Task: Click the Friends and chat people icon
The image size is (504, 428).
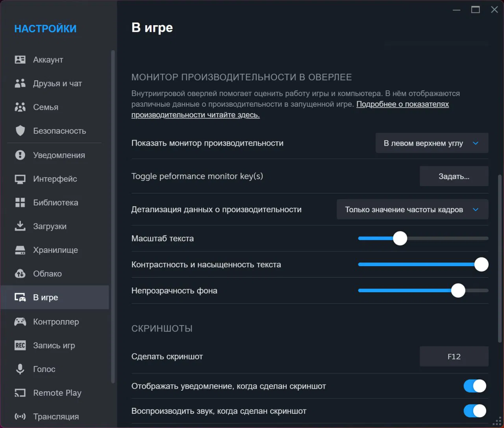Action: 20,83
